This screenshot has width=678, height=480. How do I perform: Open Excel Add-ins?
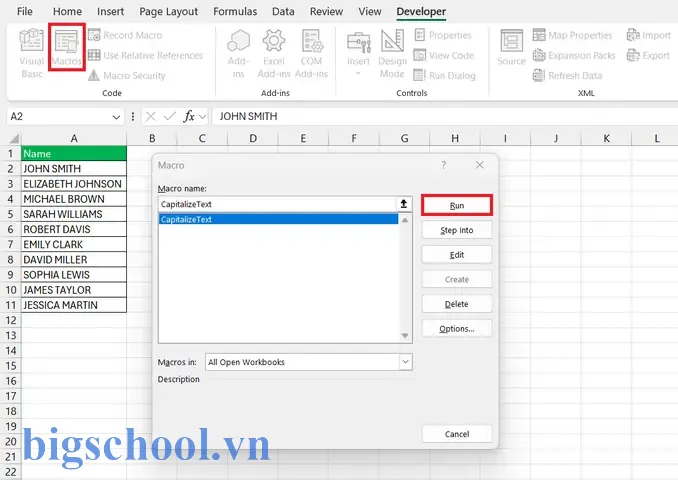click(274, 54)
